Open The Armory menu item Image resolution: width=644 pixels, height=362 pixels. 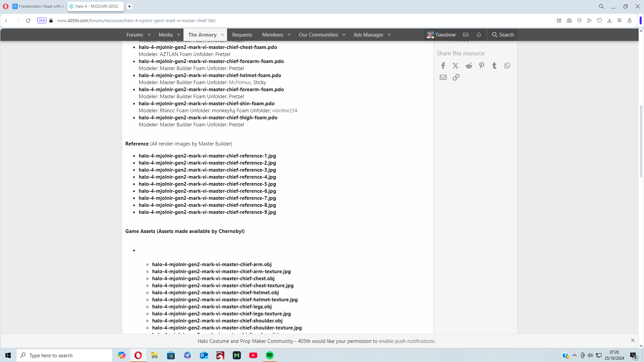[202, 35]
